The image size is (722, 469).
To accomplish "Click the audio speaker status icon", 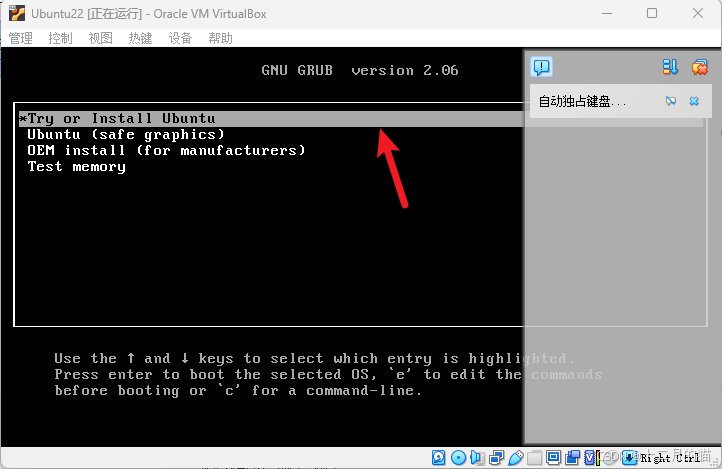I will tap(477, 457).
